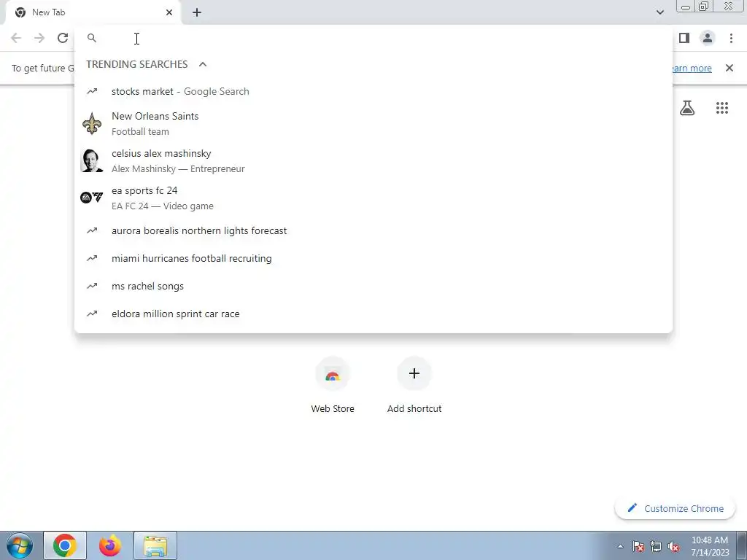This screenshot has height=560, width=747.
Task: Open the profile avatar icon
Action: coord(708,38)
